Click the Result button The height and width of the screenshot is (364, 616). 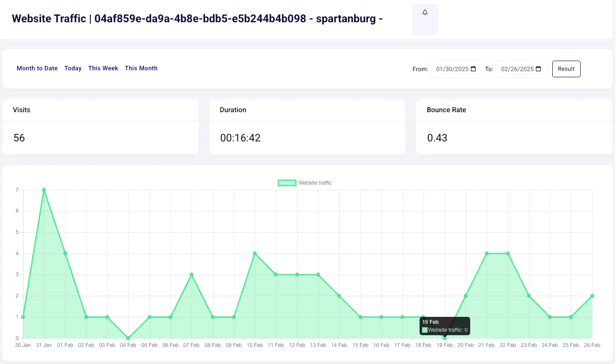566,69
